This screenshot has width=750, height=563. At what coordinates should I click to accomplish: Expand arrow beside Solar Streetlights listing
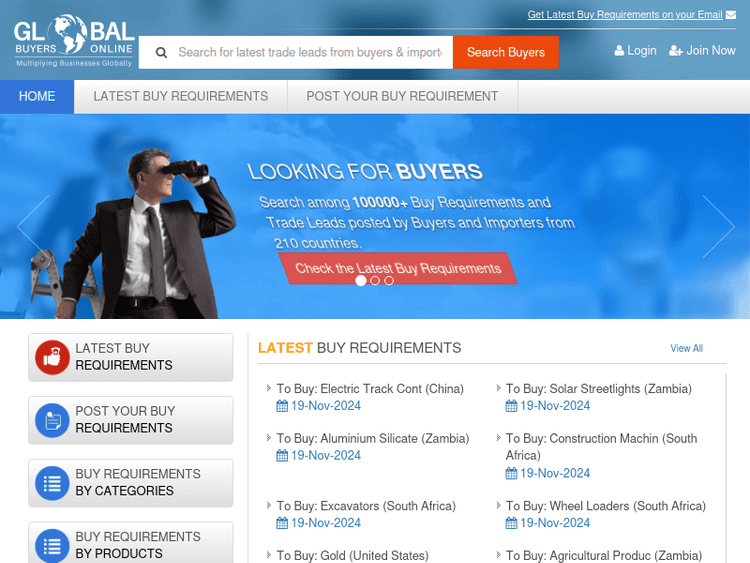[x=498, y=388]
